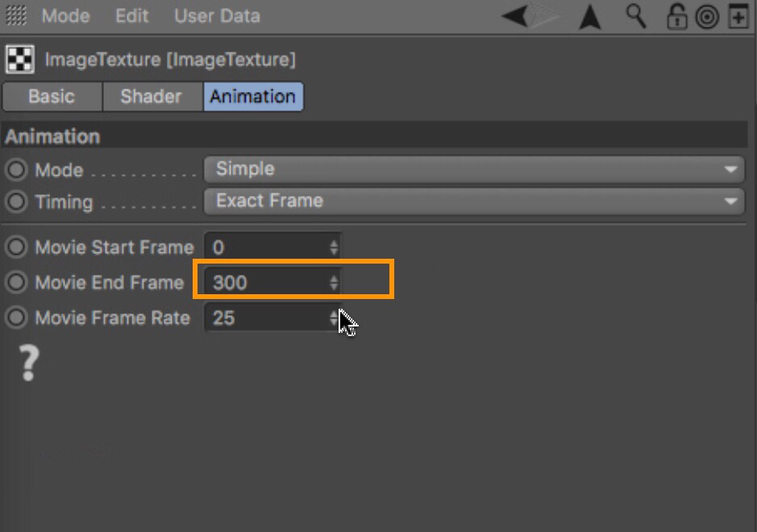Viewport: 757px width, 532px height.
Task: Click the Movie End Frame value field
Action: click(x=268, y=282)
